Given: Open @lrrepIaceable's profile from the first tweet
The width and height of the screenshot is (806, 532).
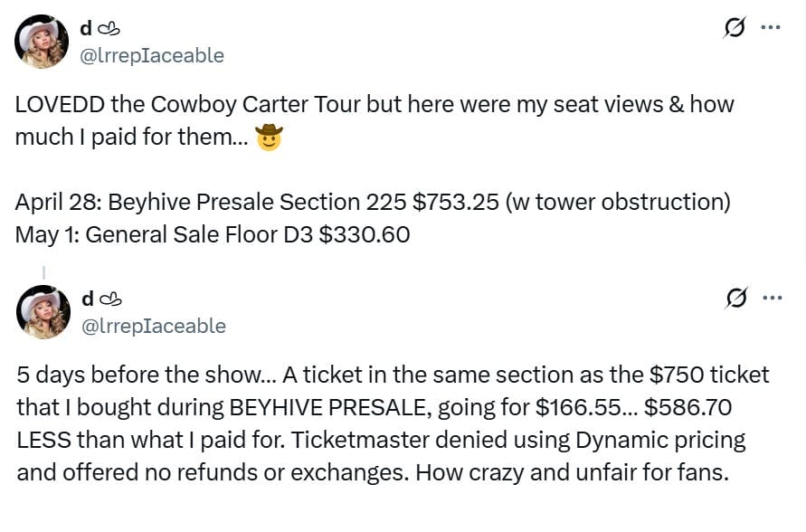Looking at the screenshot, I should point(153,55).
